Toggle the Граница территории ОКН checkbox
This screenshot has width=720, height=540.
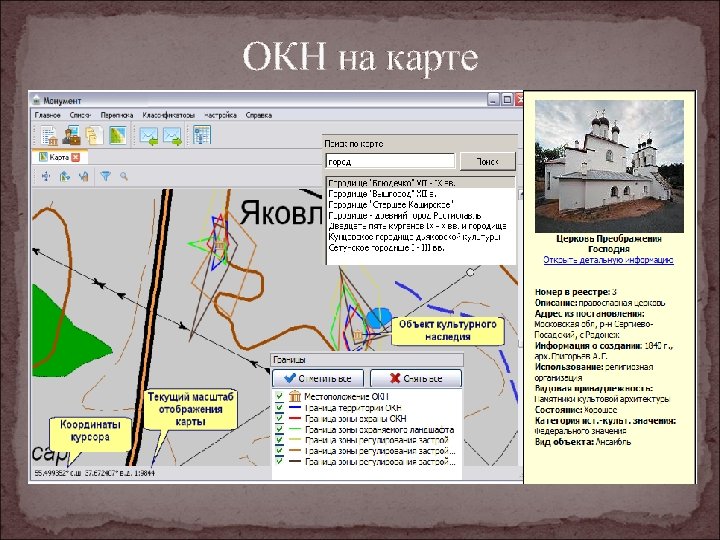point(279,407)
